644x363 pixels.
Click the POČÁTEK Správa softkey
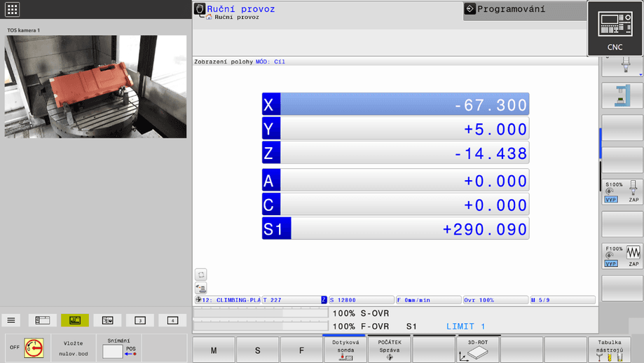click(x=389, y=350)
